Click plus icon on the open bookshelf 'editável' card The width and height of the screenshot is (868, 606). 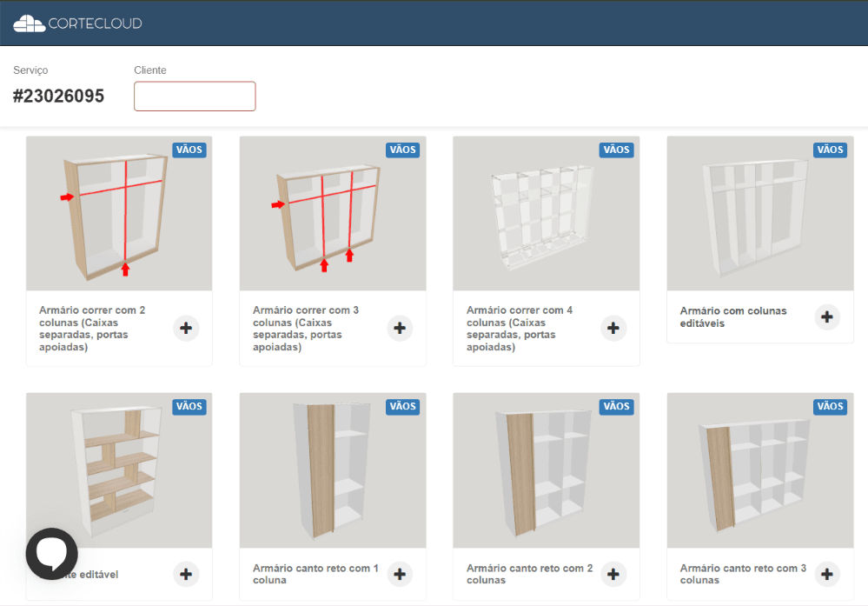click(x=186, y=574)
